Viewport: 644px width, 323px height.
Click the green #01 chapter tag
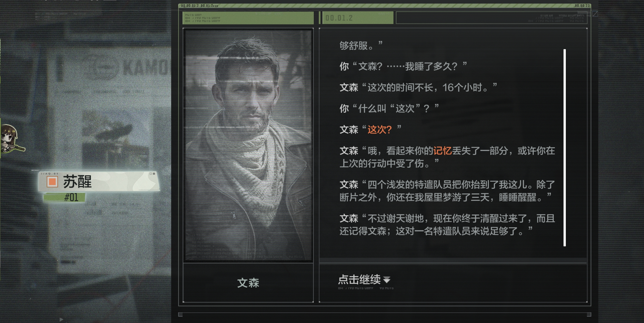click(x=64, y=197)
